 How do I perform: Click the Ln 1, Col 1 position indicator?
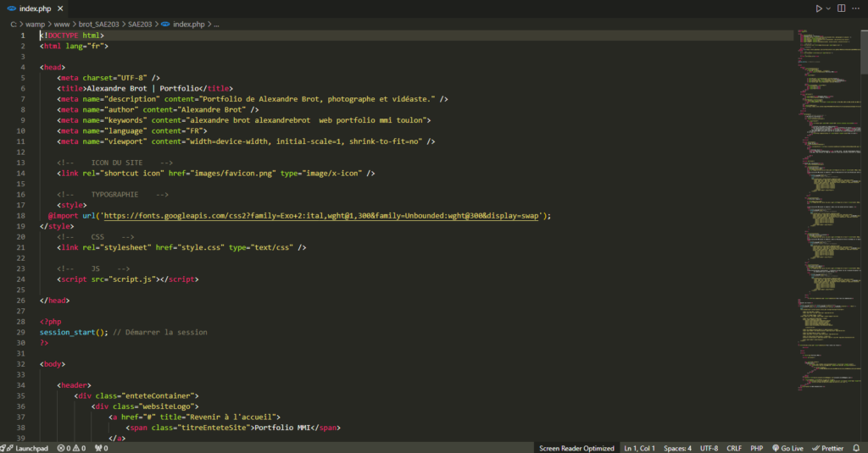pyautogui.click(x=640, y=448)
